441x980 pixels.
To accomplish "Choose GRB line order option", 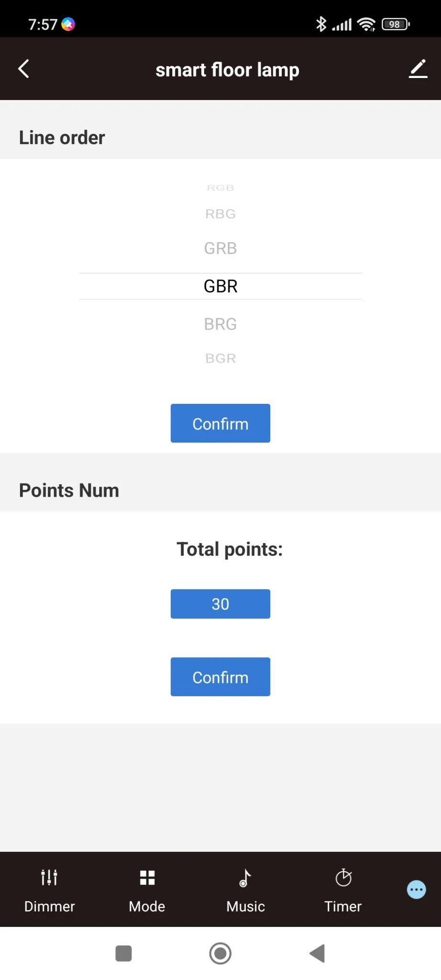I will point(220,248).
